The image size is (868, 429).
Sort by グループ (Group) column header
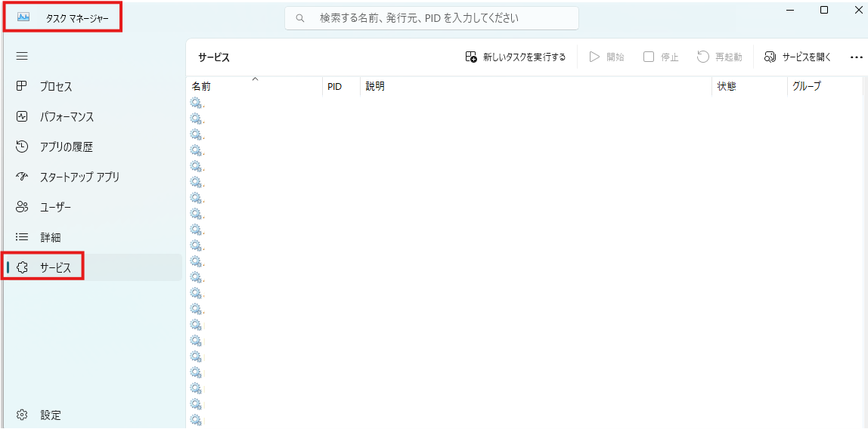click(x=825, y=86)
